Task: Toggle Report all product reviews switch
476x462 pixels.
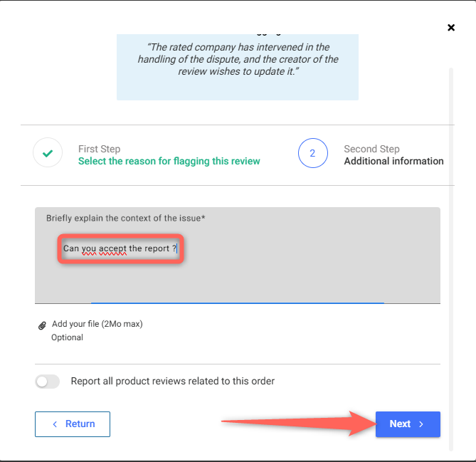Action: 47,382
